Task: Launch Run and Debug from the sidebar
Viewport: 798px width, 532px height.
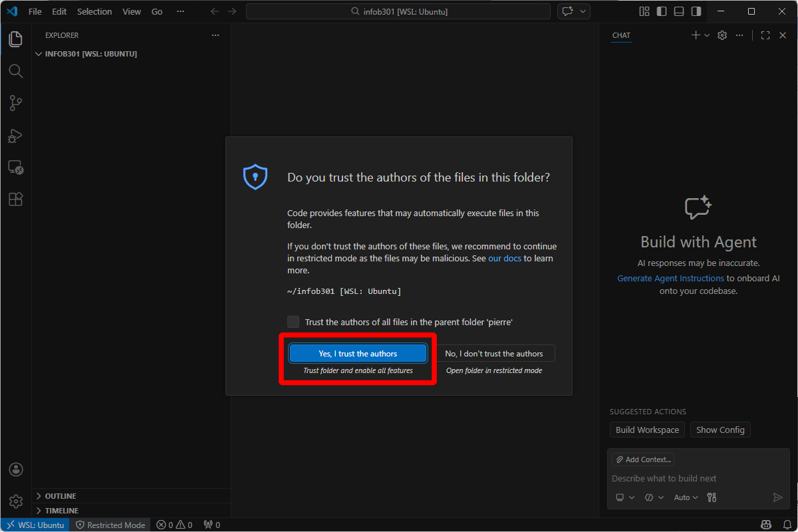Action: (15, 136)
